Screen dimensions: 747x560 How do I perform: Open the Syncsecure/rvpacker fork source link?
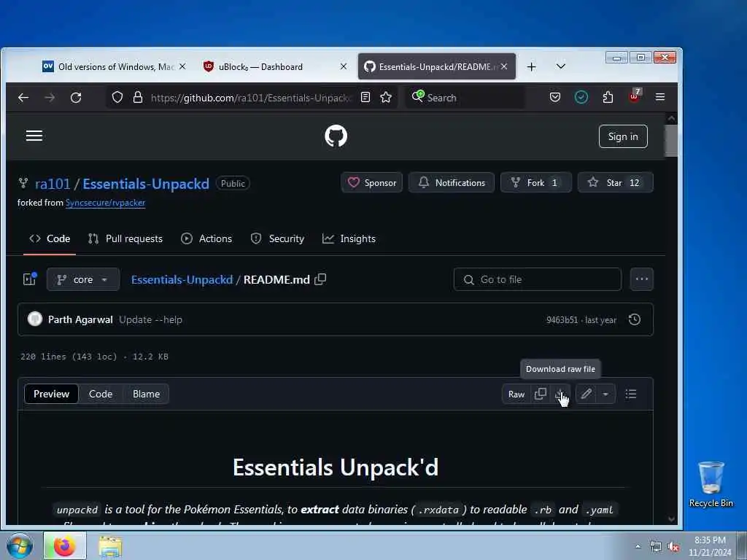105,203
